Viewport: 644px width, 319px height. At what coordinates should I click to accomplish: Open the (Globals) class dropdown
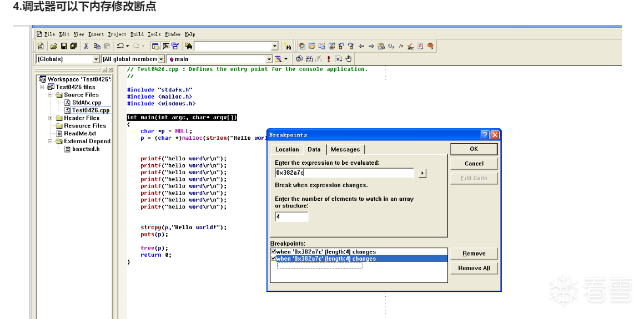[x=95, y=59]
